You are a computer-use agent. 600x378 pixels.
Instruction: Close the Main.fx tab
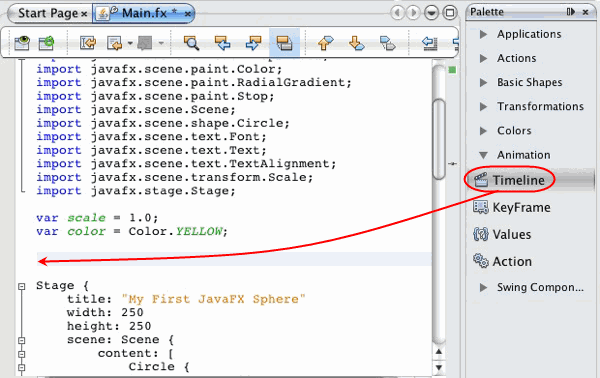point(188,14)
